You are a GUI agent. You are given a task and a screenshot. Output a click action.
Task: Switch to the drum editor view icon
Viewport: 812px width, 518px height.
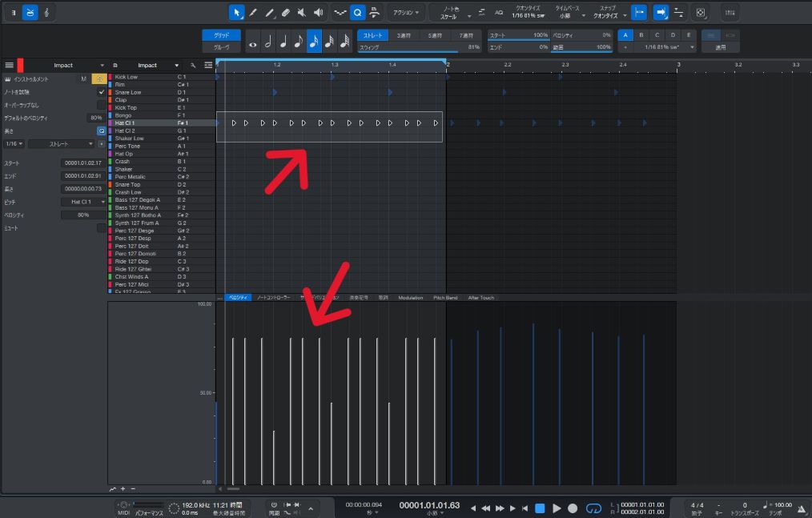point(30,13)
